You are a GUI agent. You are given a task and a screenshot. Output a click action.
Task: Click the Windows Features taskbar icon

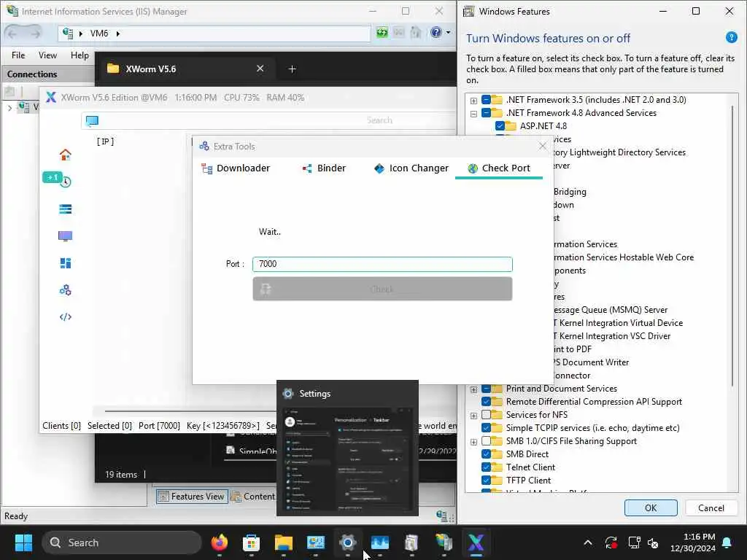[411, 542]
